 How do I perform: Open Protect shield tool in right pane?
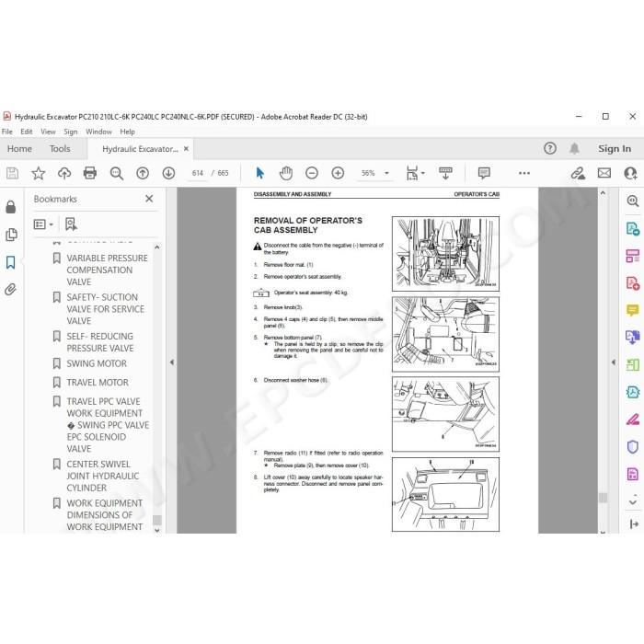pos(633,447)
